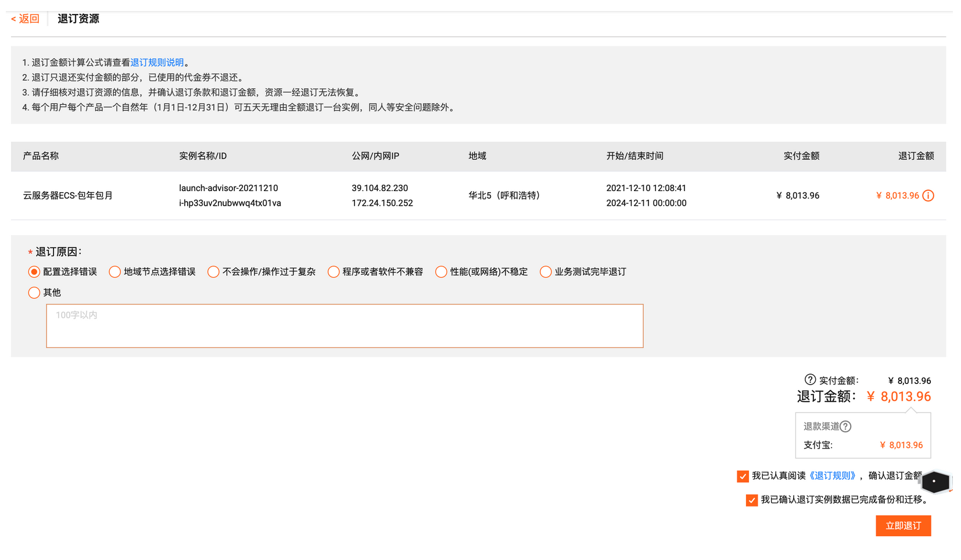
Task: Click the orange refund total ¥8,013.96
Action: [x=898, y=396]
